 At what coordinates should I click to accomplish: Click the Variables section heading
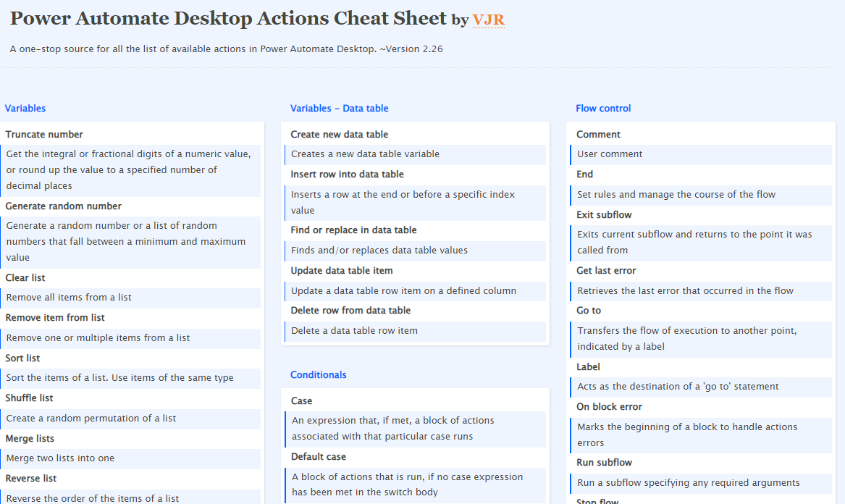pos(25,108)
